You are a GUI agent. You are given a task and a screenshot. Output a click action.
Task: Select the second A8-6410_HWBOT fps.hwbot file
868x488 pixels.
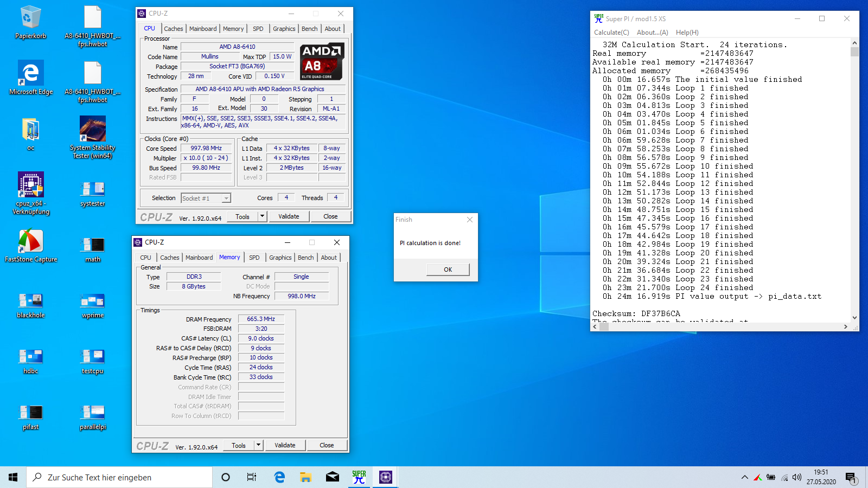coord(93,82)
